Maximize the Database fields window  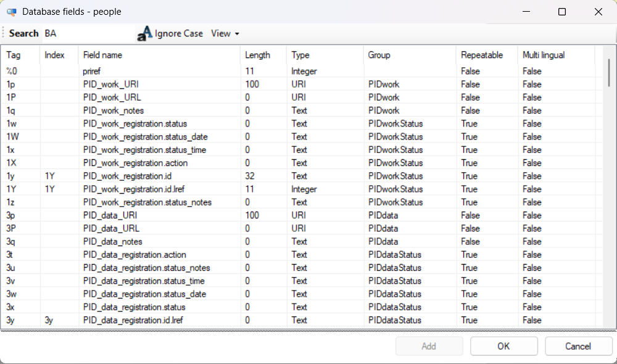pos(561,12)
